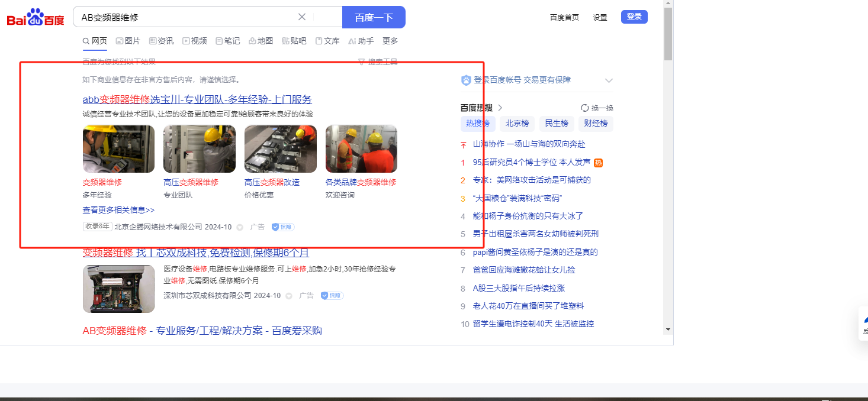This screenshot has height=401, width=868.
Task: Open 设置 menu
Action: pyautogui.click(x=600, y=18)
